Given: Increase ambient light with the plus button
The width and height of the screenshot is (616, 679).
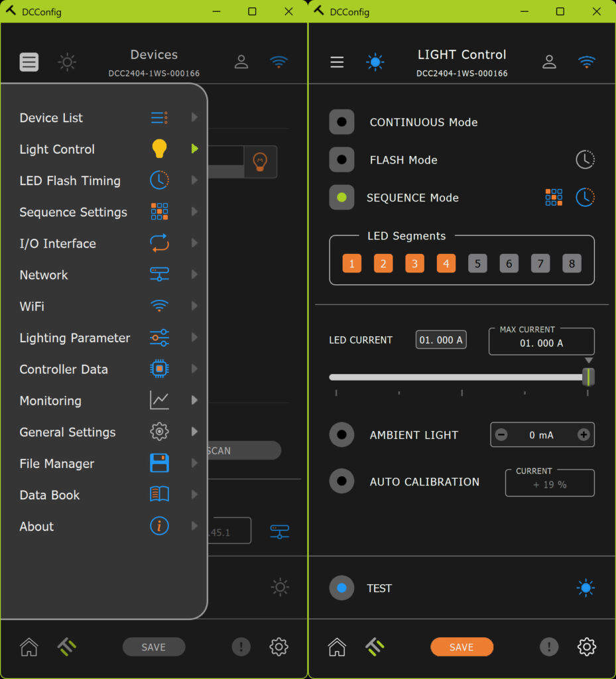Looking at the screenshot, I should (584, 435).
